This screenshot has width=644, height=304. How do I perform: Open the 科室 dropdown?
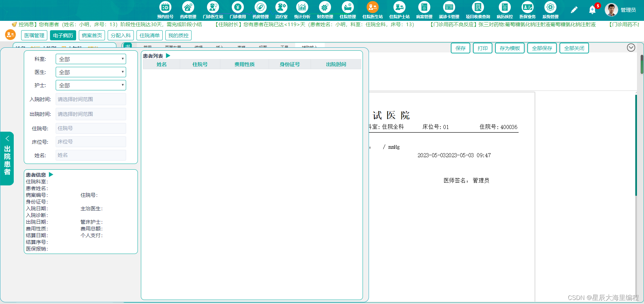(x=91, y=59)
